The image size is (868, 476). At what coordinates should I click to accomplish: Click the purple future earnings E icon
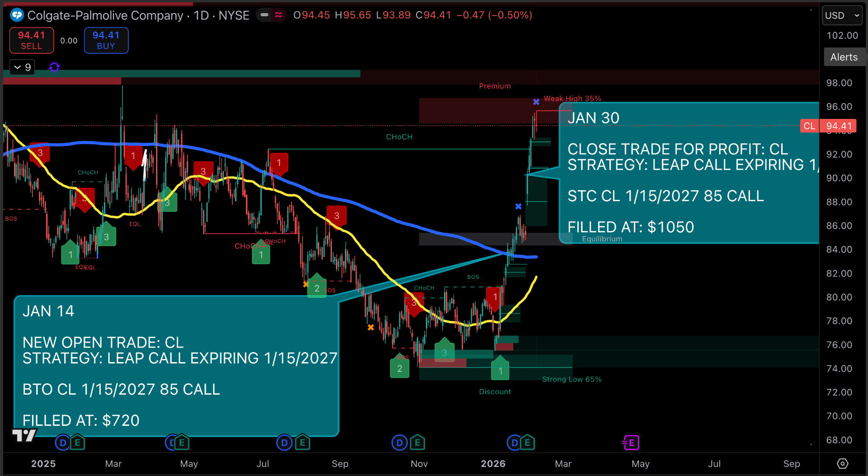tap(631, 443)
